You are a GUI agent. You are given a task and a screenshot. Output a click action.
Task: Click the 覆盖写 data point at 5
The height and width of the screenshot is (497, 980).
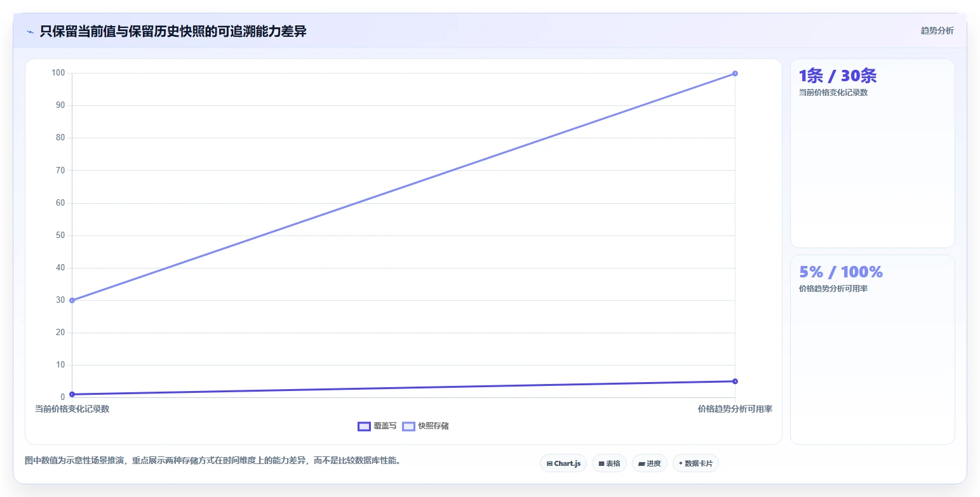tap(735, 381)
